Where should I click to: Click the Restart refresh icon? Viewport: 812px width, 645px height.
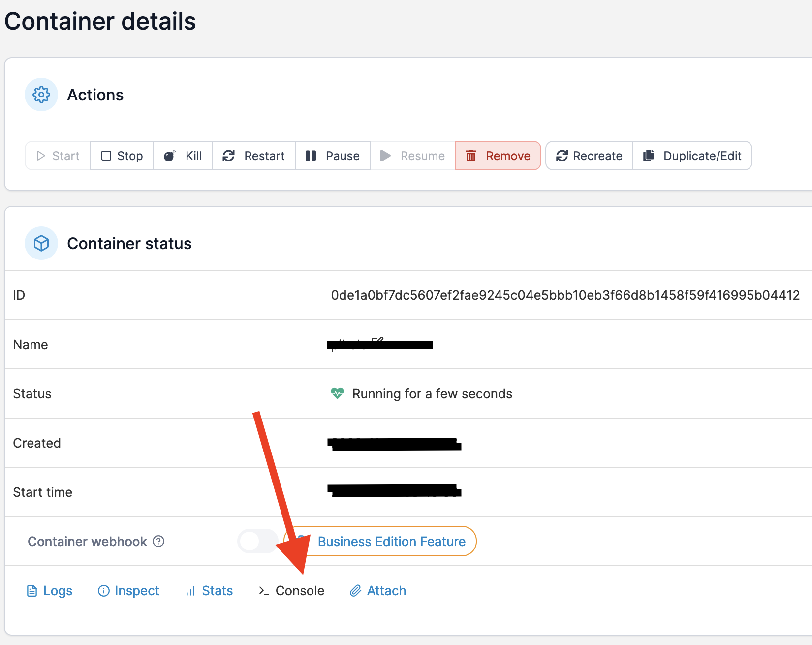(x=229, y=156)
